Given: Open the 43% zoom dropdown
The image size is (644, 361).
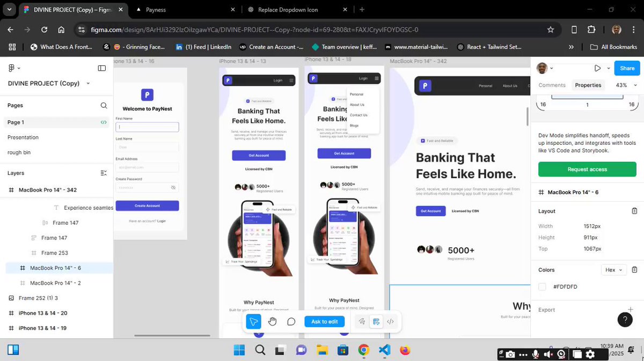Looking at the screenshot, I should pos(626,85).
